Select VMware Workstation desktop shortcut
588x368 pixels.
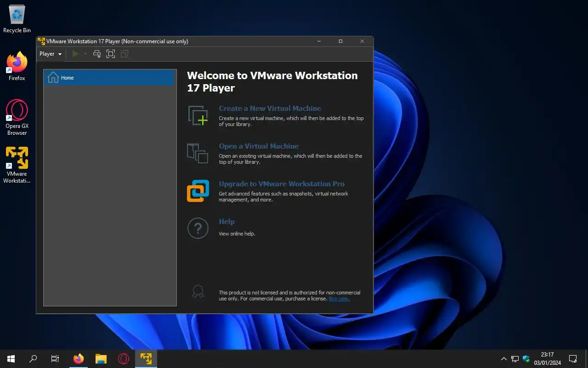click(17, 165)
